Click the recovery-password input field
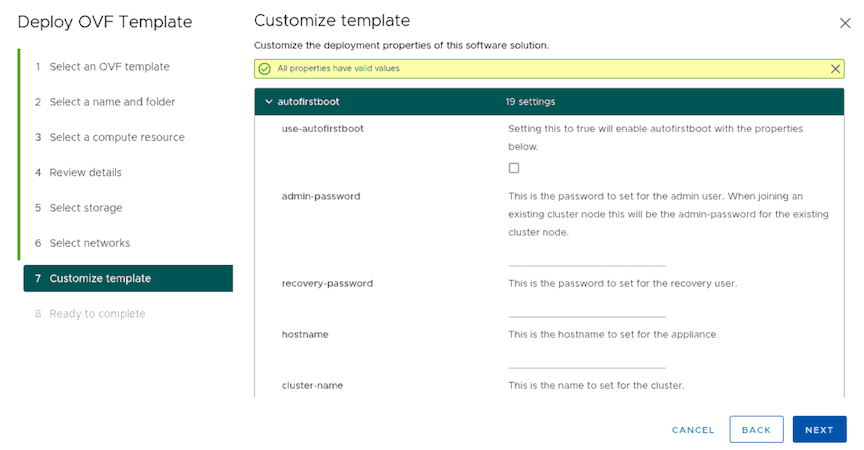Viewport: 864px width, 450px height. coord(587,309)
